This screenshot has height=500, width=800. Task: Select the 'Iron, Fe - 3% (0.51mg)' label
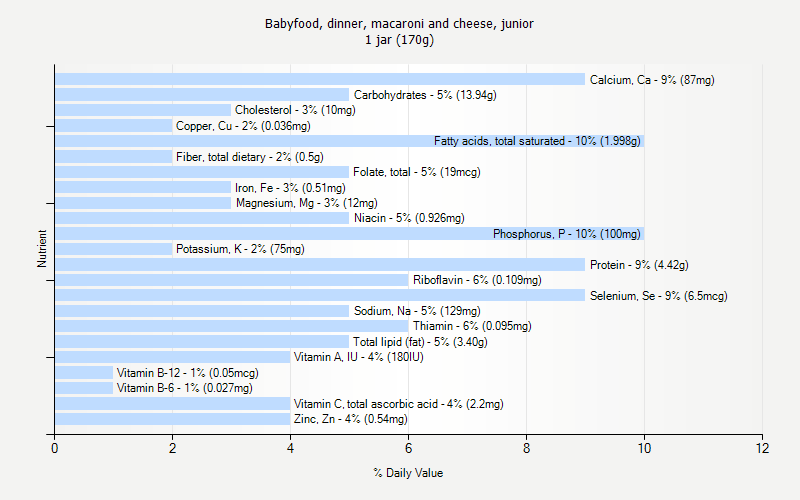290,188
